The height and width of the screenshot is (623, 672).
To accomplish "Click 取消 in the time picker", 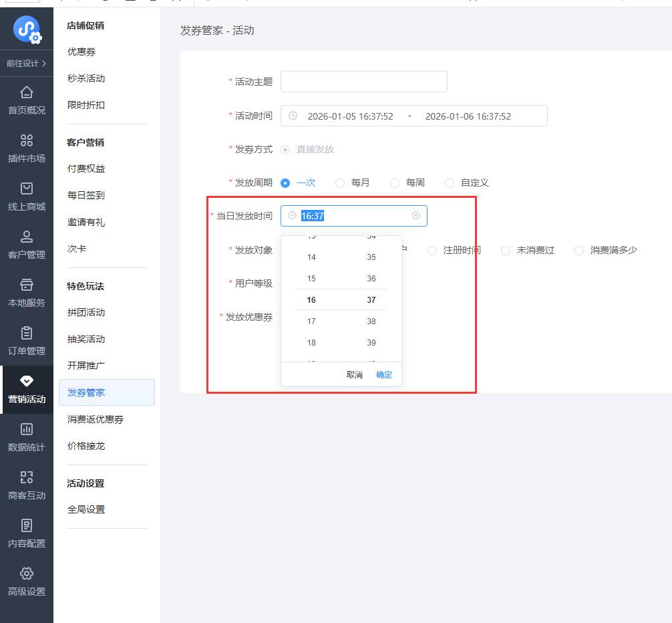I will 355,375.
